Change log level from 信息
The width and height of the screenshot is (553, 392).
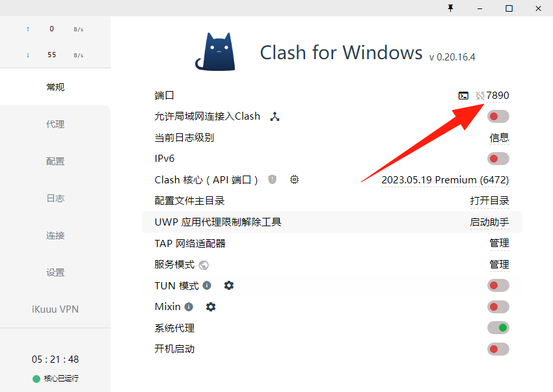tap(499, 137)
